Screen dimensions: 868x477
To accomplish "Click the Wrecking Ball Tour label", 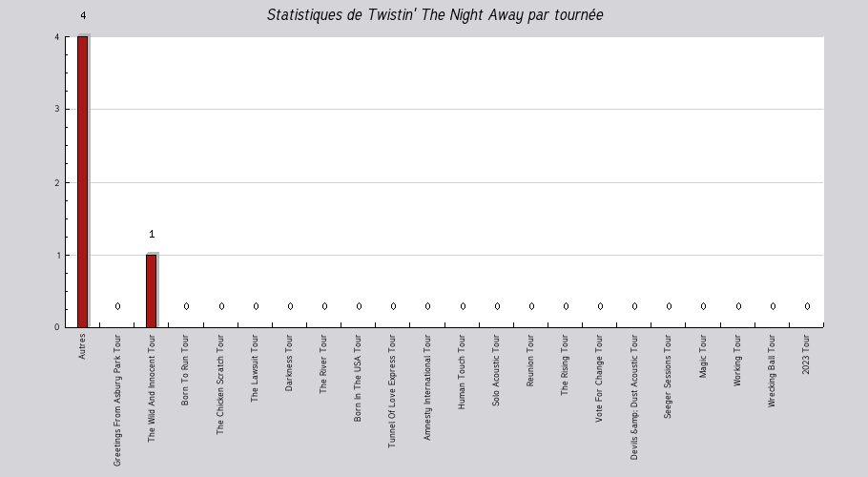I will 771,371.
